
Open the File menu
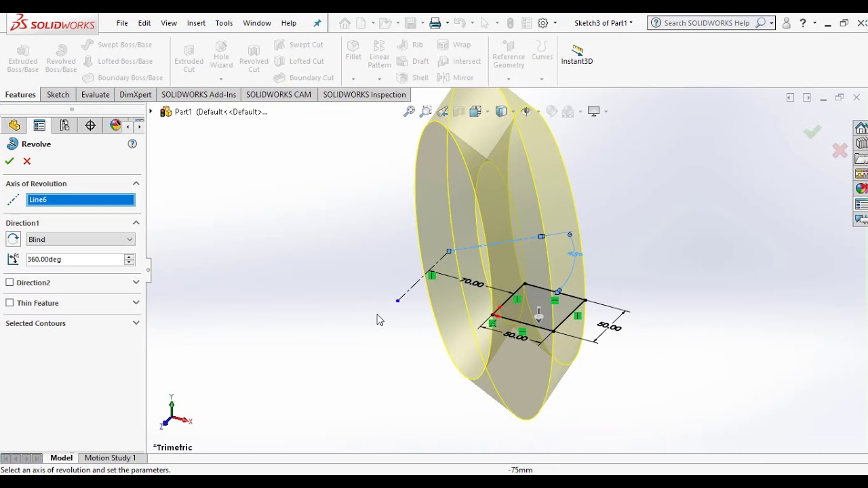point(122,23)
